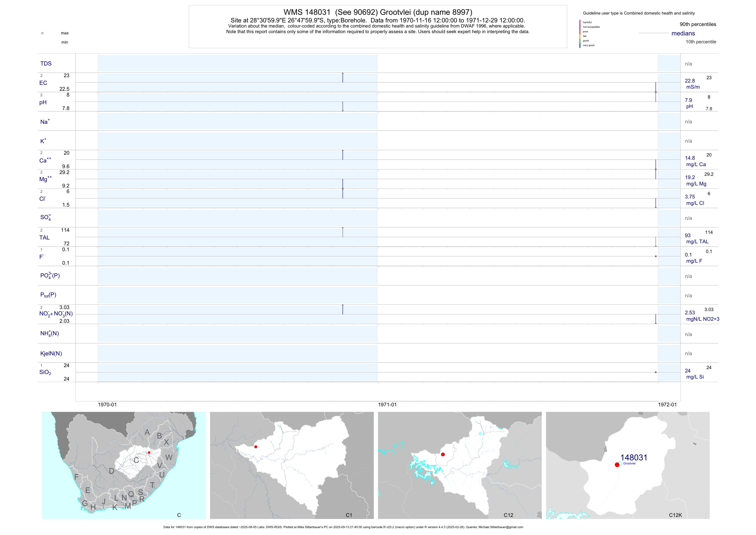The width and height of the screenshot is (756, 535).
Task: Click the pH median value 7.9
Action: [689, 100]
